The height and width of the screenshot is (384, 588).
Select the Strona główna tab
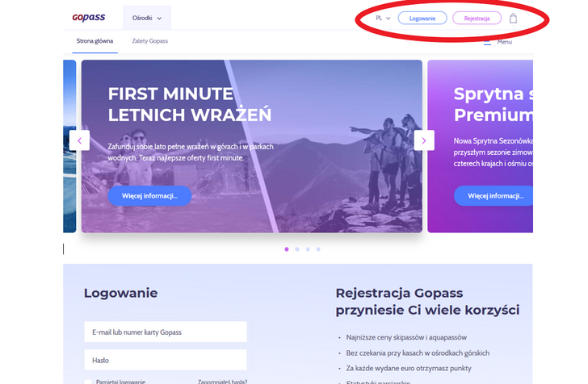pos(94,41)
